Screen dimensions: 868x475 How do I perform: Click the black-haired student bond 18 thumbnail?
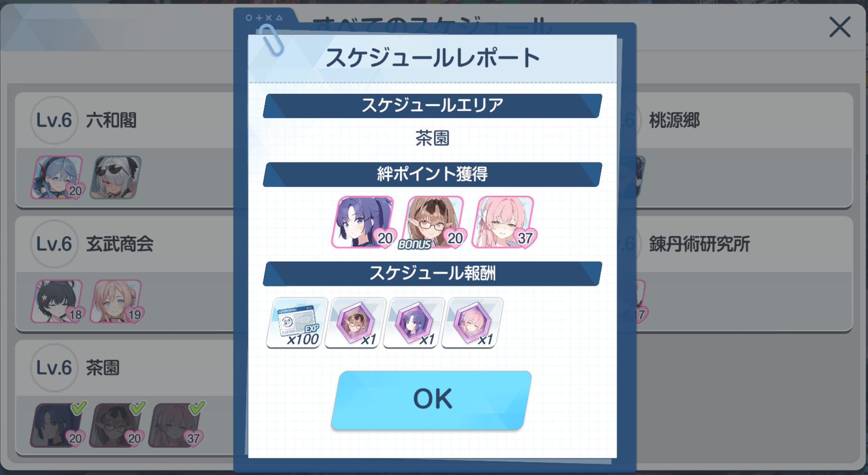(58, 301)
